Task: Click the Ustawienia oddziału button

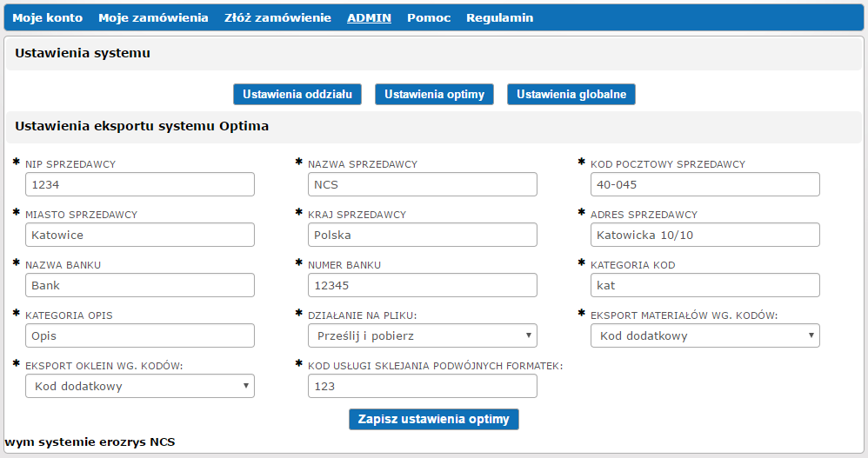Action: [x=297, y=94]
